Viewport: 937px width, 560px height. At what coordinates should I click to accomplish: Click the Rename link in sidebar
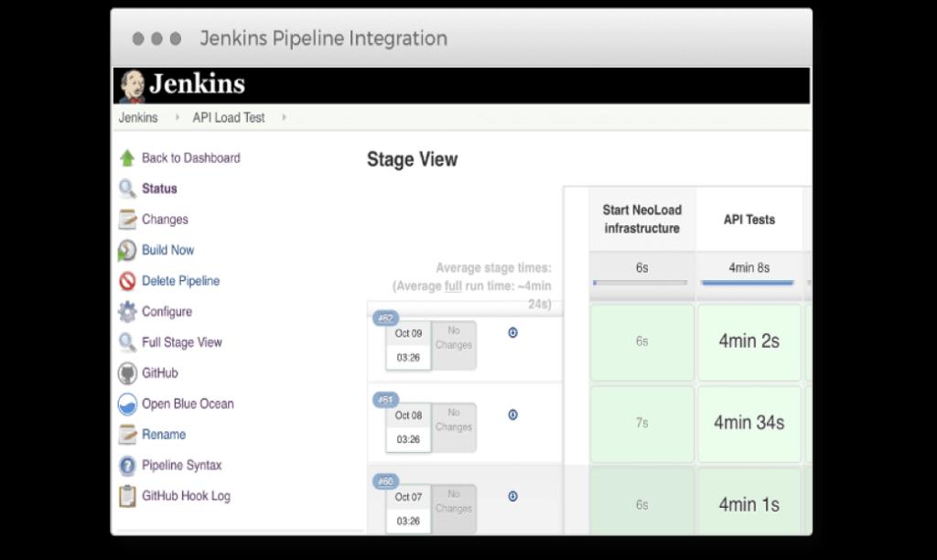163,435
